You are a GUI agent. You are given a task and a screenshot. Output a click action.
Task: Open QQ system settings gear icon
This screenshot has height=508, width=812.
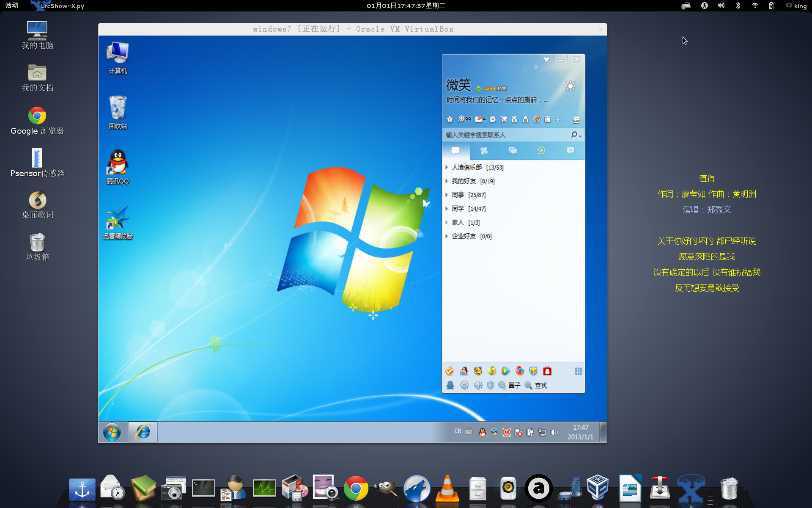tap(464, 385)
